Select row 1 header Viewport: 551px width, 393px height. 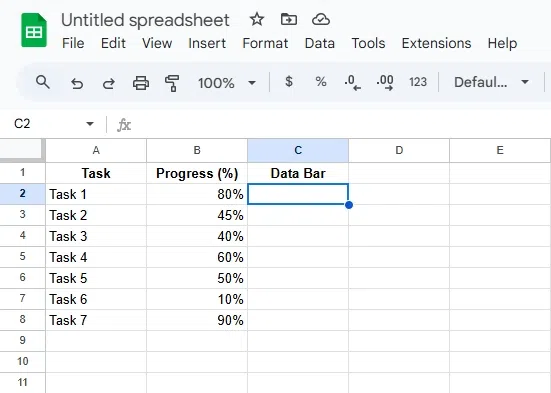[x=22, y=173]
